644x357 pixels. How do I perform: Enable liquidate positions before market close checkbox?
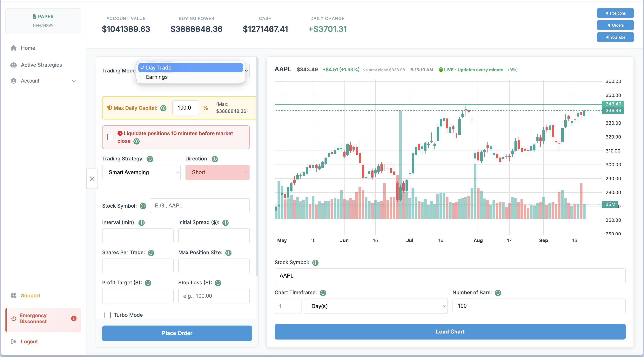point(110,137)
